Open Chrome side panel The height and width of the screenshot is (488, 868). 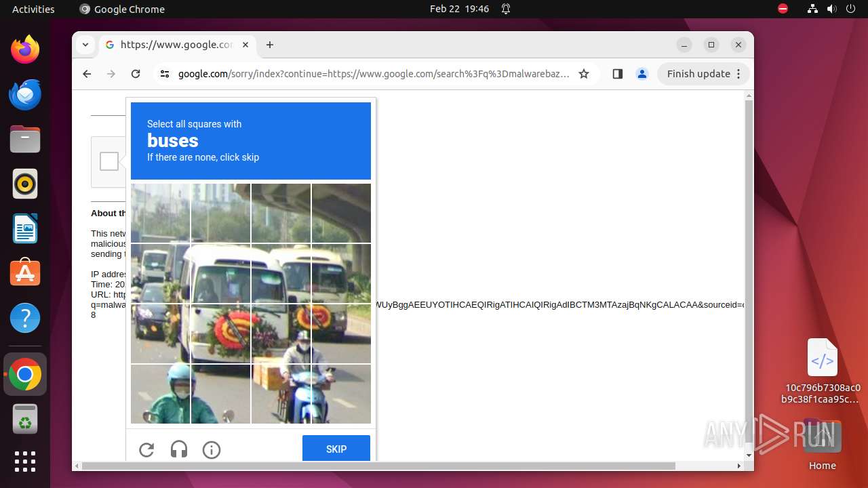[x=617, y=74]
